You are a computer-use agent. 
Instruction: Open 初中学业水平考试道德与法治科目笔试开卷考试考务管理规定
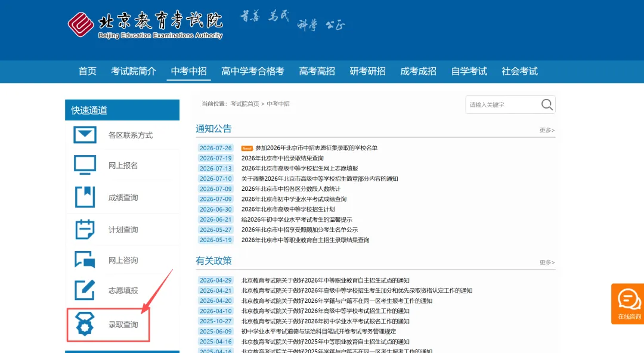click(x=318, y=331)
